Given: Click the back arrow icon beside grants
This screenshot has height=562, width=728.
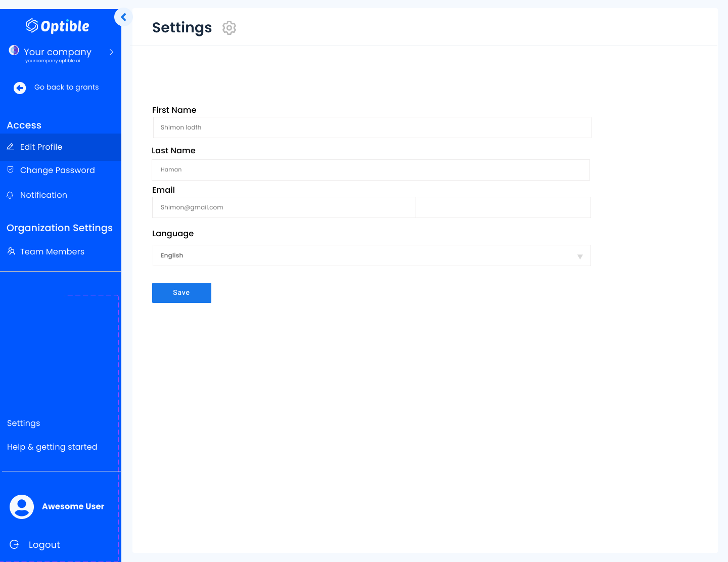Looking at the screenshot, I should click(20, 88).
